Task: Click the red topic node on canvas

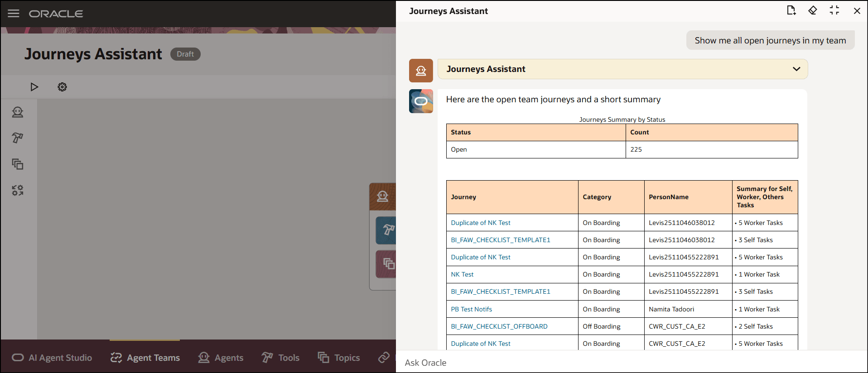Action: coord(386,263)
